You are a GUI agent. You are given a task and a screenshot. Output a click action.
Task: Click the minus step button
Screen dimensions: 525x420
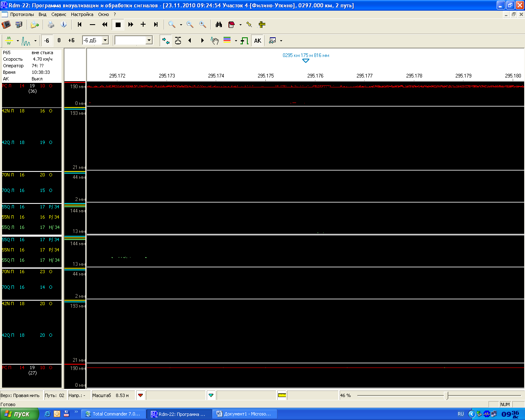click(92, 25)
